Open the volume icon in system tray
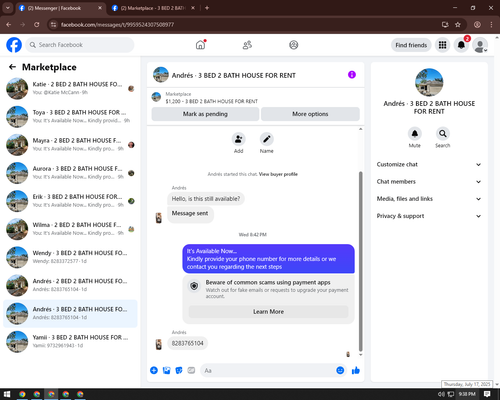The image size is (500, 400). (441, 394)
